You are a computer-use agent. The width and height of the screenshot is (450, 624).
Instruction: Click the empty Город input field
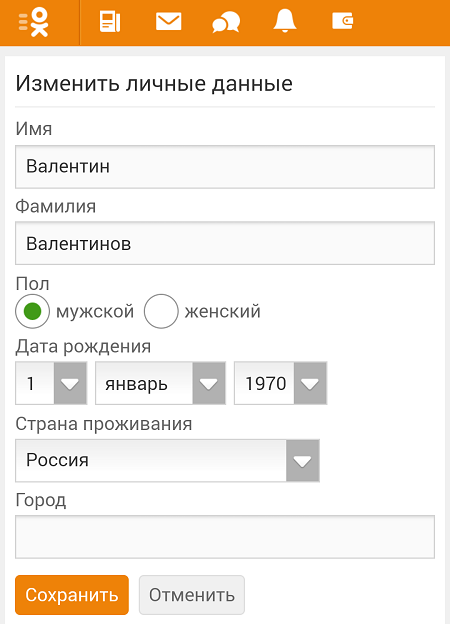[x=225, y=537]
